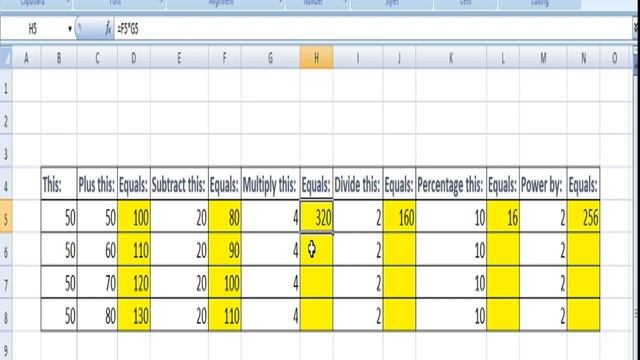Click the 'Subtract this:' header cell

click(x=179, y=183)
